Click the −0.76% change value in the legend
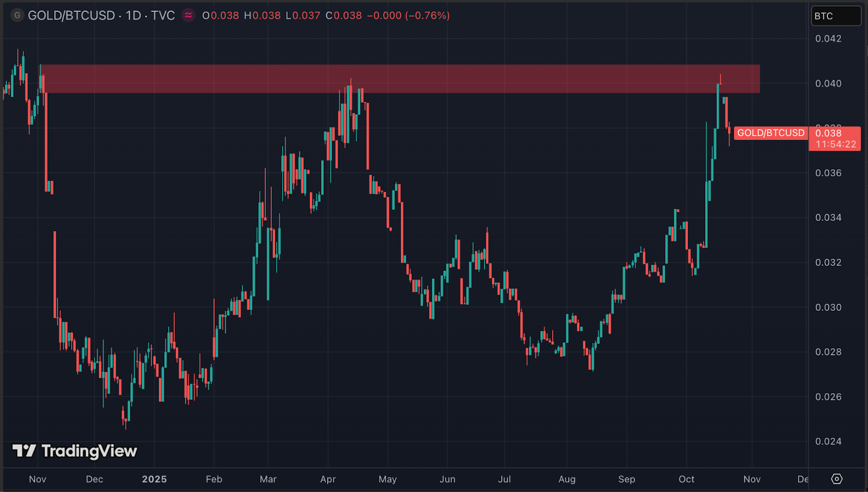This screenshot has width=868, height=492. (428, 16)
